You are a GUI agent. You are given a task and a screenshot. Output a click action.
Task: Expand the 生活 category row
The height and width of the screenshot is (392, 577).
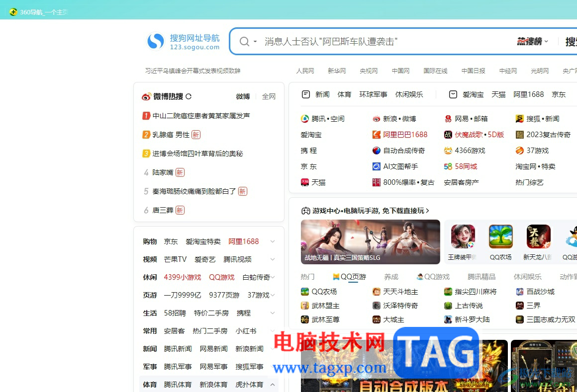(273, 313)
